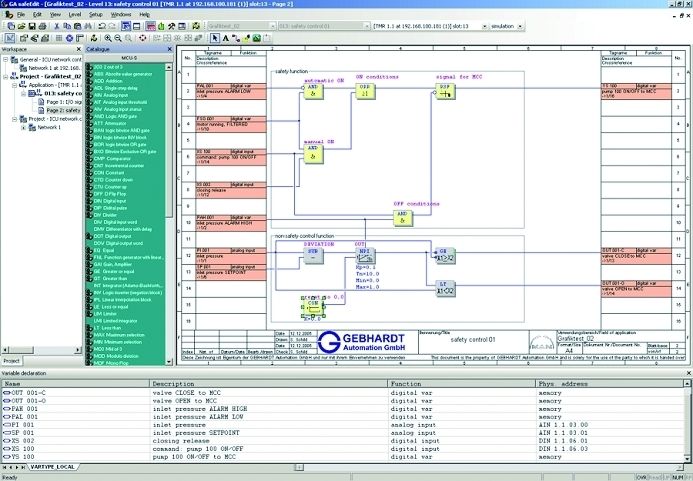
Task: Select the AND block in safety function automatic ON
Action: [x=313, y=91]
